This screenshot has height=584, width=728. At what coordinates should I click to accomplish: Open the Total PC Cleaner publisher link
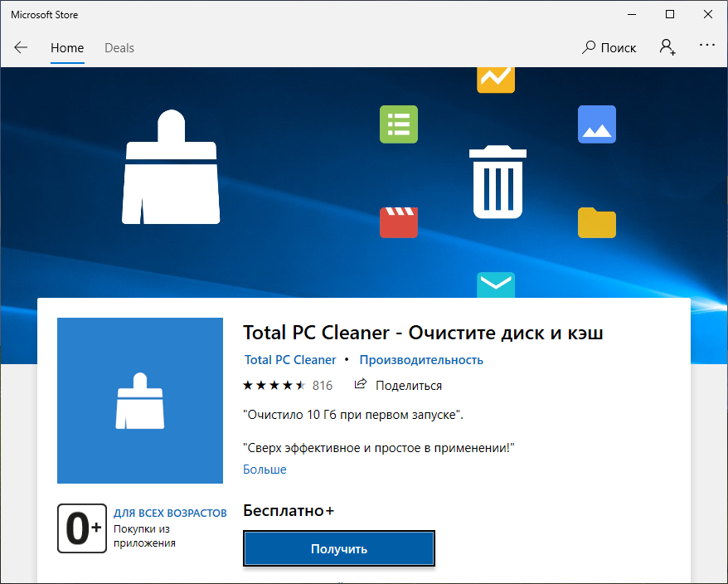(x=290, y=359)
